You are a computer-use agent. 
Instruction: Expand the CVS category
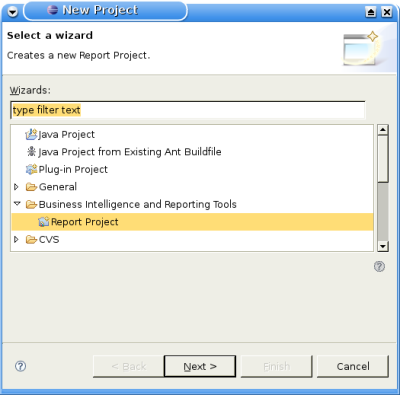[x=16, y=239]
